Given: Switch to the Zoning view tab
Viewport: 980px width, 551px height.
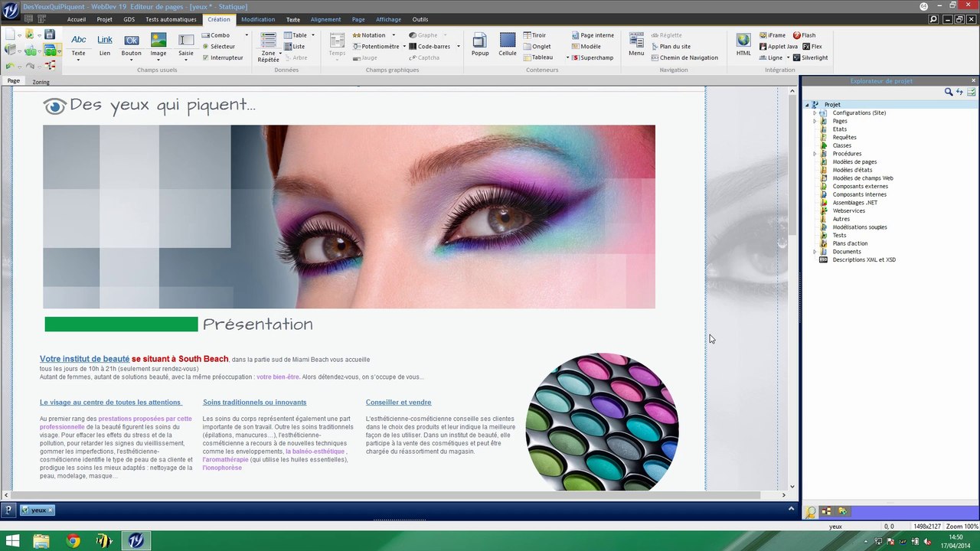Looking at the screenshot, I should [41, 82].
